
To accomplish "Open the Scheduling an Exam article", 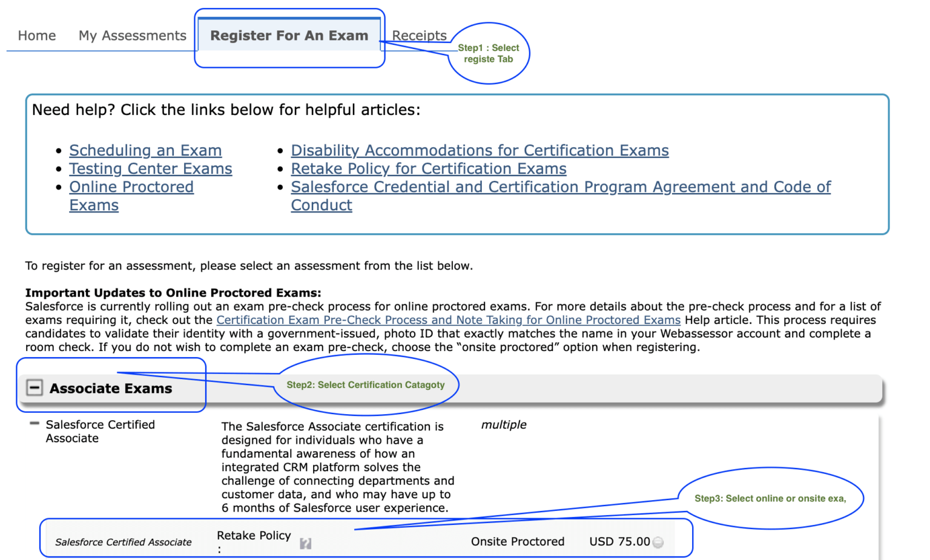I will coord(145,150).
